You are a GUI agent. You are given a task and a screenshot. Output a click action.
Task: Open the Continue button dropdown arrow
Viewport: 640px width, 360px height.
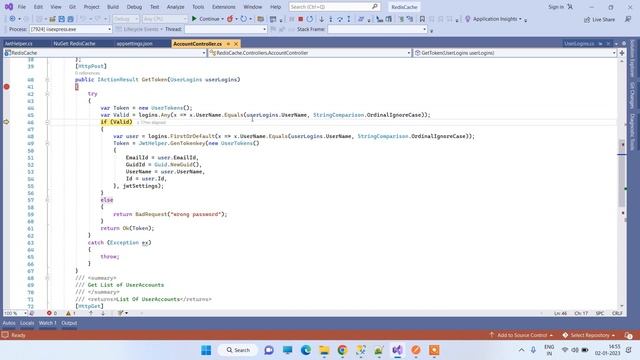(222, 19)
